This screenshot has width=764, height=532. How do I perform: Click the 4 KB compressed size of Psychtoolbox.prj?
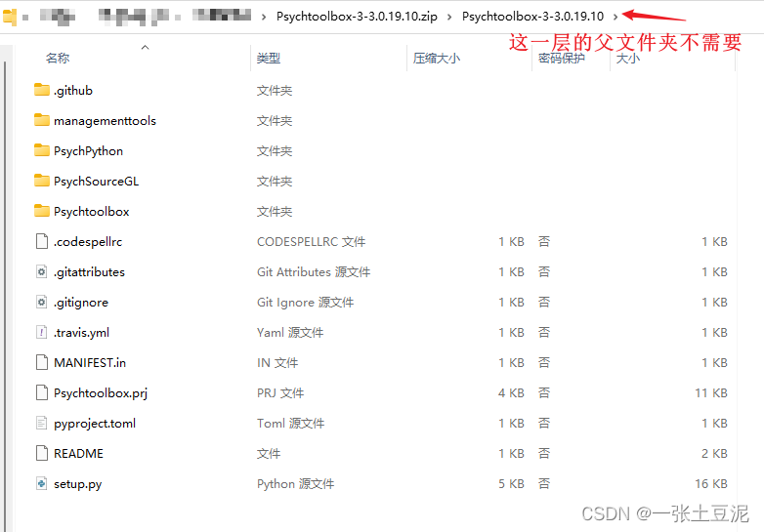[511, 392]
